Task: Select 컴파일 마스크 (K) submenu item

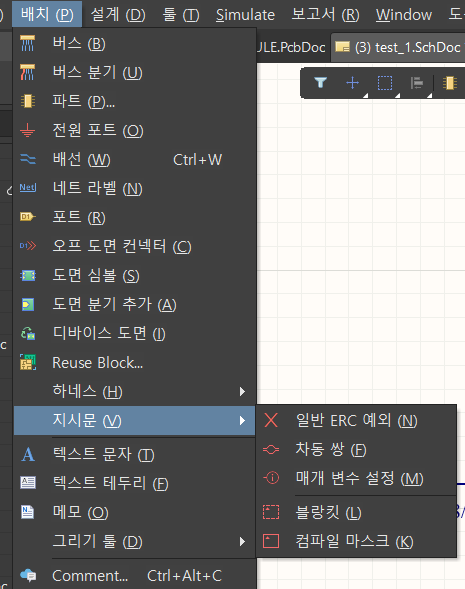Action: (x=356, y=541)
